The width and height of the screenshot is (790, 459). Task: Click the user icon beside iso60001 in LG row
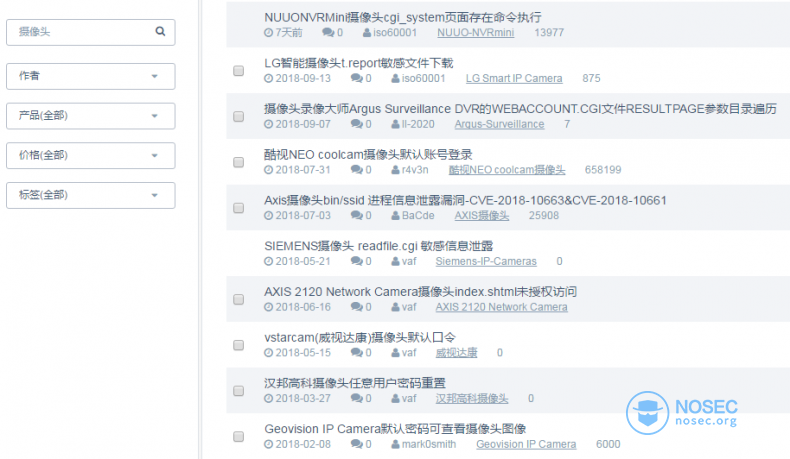point(396,79)
